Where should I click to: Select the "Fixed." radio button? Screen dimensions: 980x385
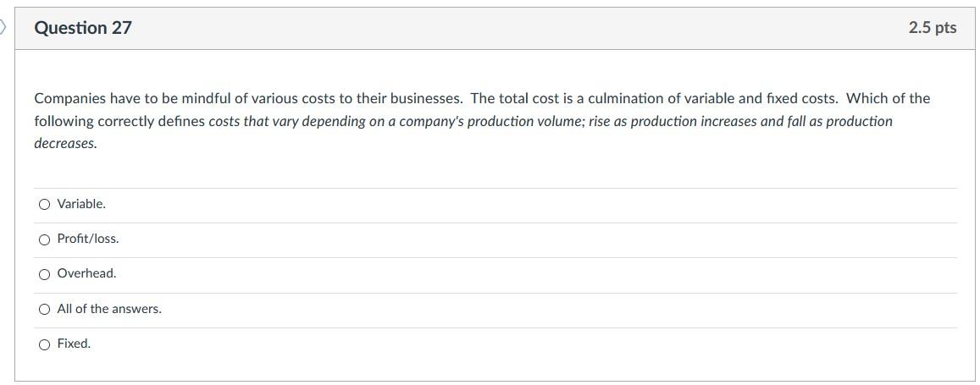(x=44, y=344)
